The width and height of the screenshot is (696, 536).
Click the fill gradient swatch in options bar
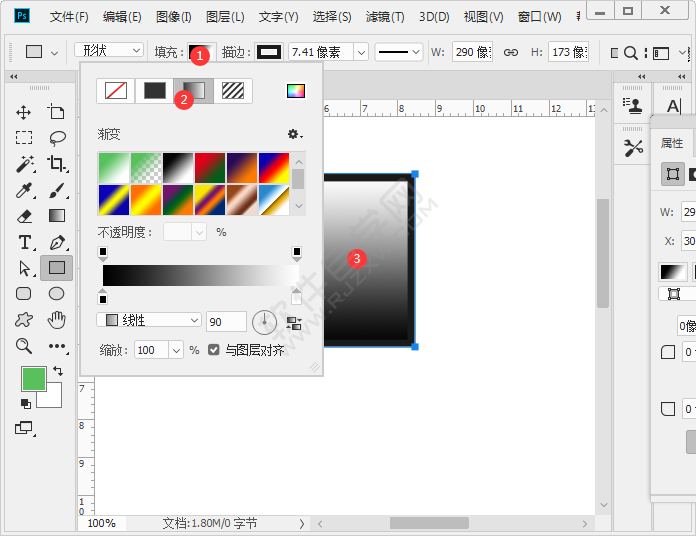tap(202, 52)
